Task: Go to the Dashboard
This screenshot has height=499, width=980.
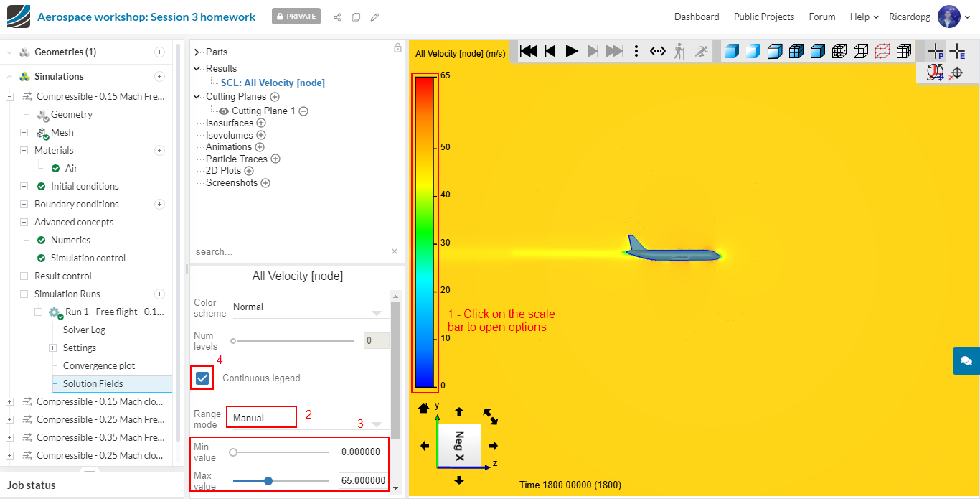Action: point(697,17)
